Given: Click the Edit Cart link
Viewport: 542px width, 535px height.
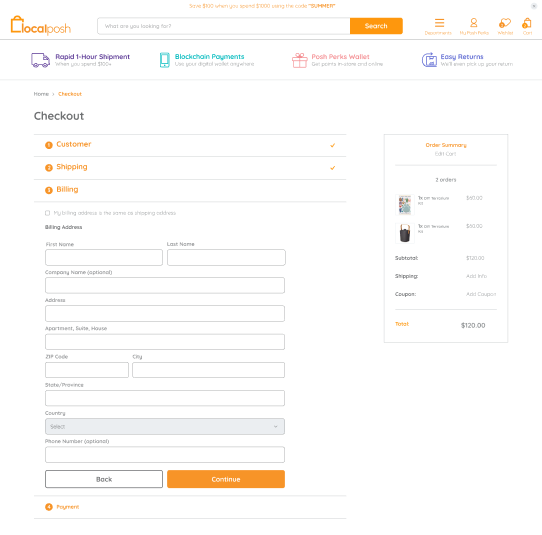Looking at the screenshot, I should 446,154.
